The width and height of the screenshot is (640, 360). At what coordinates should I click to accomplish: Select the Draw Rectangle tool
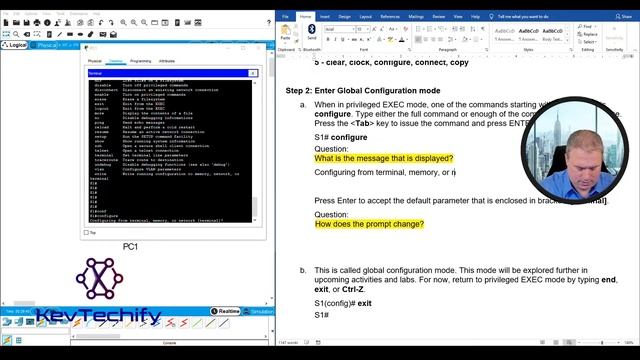(70, 34)
